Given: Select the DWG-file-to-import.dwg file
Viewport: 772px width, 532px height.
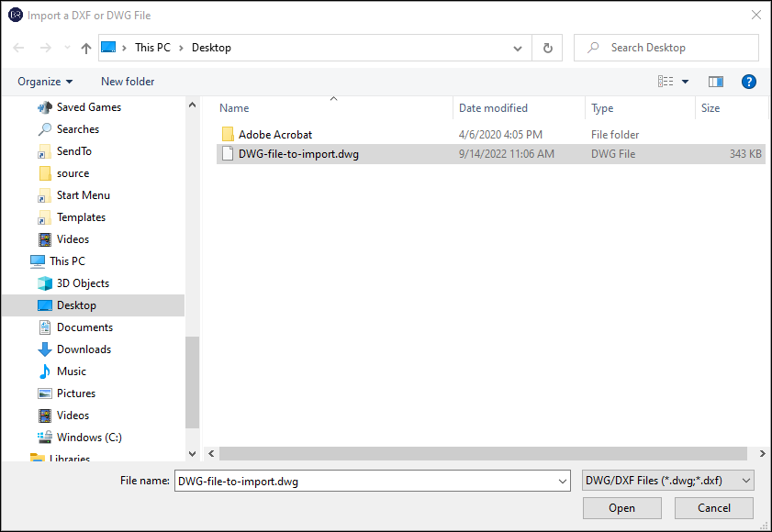Looking at the screenshot, I should (298, 154).
